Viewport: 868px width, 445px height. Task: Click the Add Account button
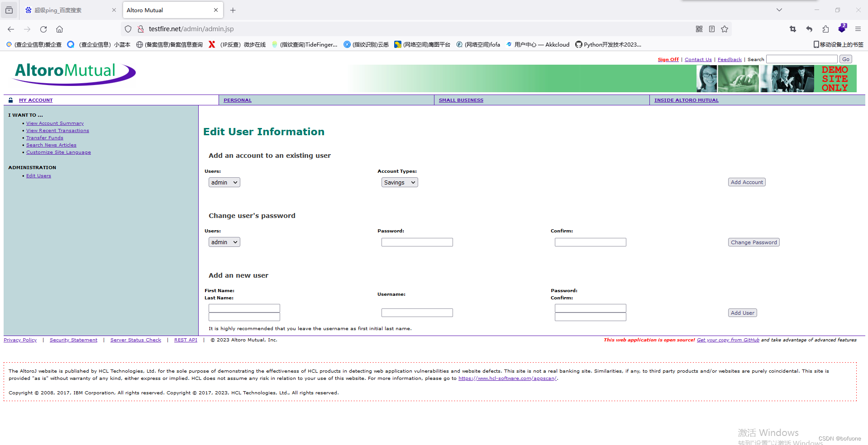coord(747,182)
